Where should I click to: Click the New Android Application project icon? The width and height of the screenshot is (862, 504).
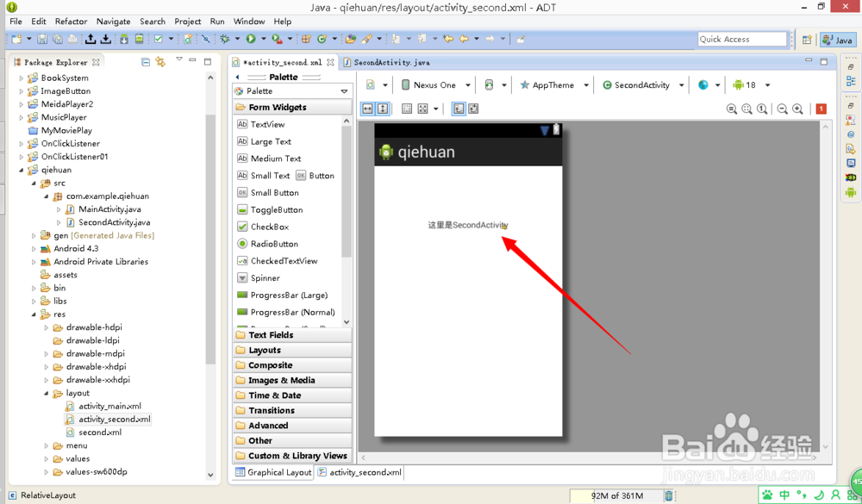coord(187,39)
